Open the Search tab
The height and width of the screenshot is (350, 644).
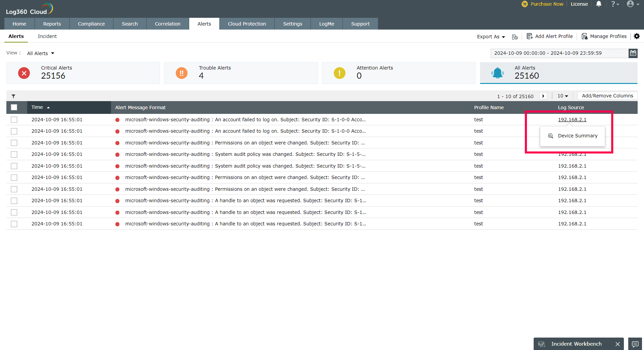click(x=130, y=24)
